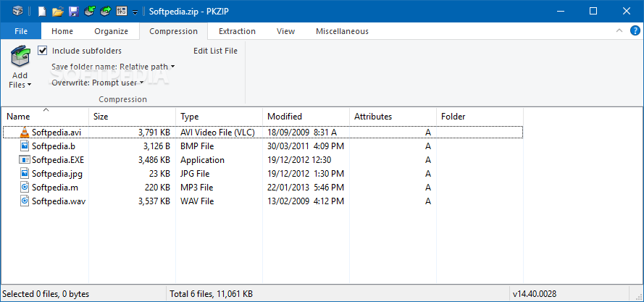Click the Folder column header
This screenshot has height=302, width=644.
coord(480,117)
